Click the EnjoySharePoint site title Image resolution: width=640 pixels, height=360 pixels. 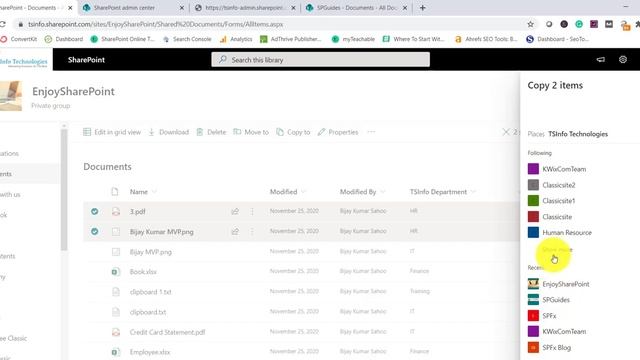(73, 91)
